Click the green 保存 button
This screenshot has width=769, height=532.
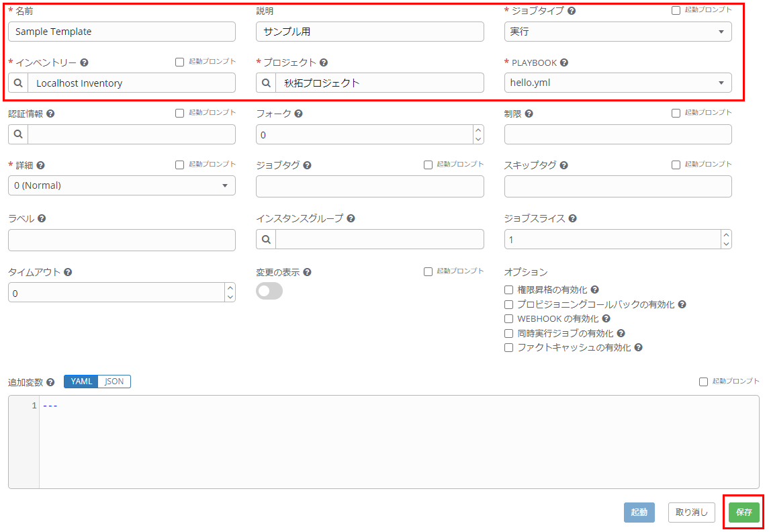tap(743, 512)
